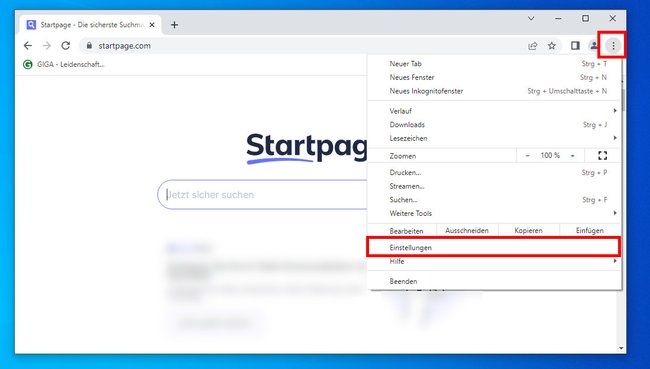
Task: Toggle fullscreen mode icon in Zoomen row
Action: [602, 155]
